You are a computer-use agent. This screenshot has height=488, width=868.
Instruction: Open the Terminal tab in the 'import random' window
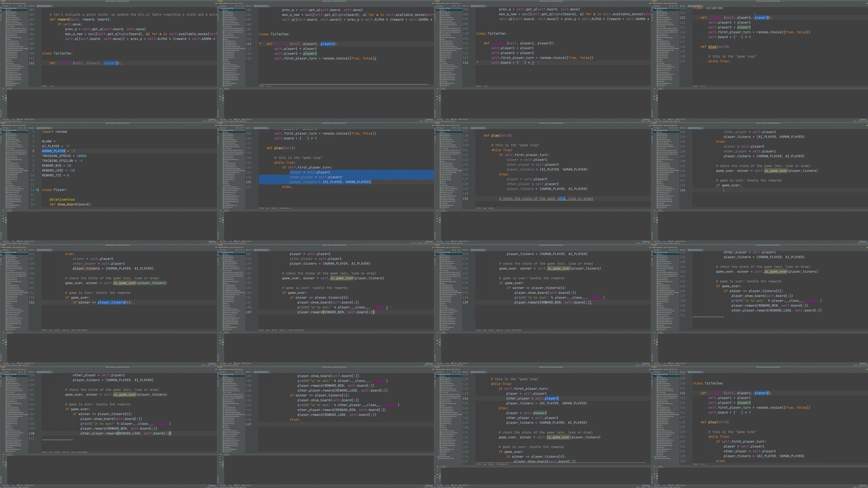(x=21, y=242)
